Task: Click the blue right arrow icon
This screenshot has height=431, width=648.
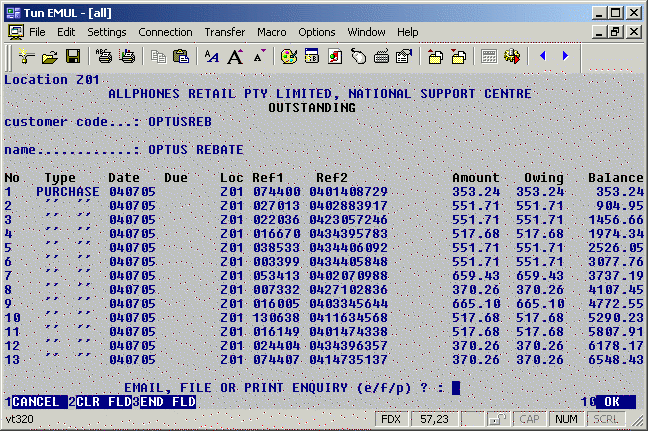Action: pos(565,56)
